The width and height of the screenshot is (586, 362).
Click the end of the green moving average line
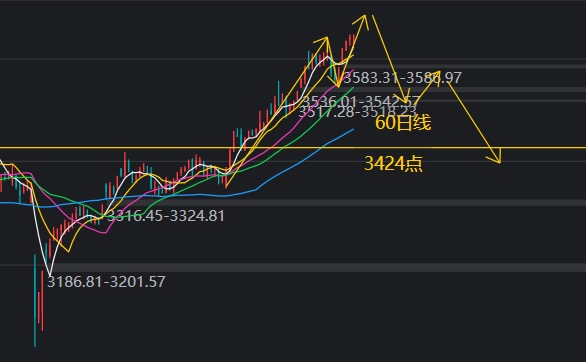(x=353, y=88)
